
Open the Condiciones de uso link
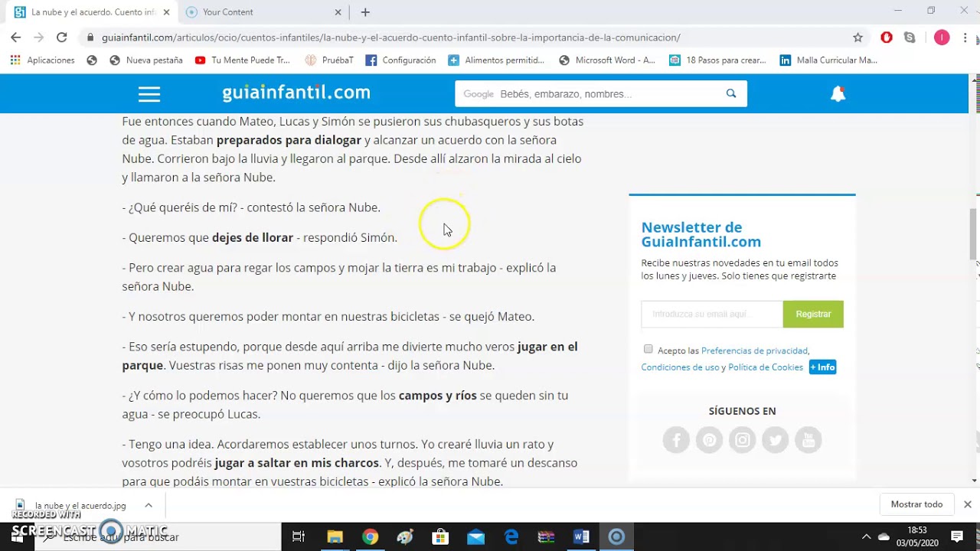tap(681, 367)
